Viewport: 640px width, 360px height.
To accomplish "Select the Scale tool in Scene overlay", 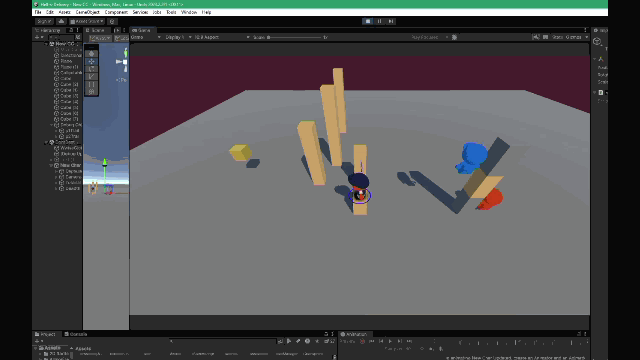I will (x=91, y=76).
